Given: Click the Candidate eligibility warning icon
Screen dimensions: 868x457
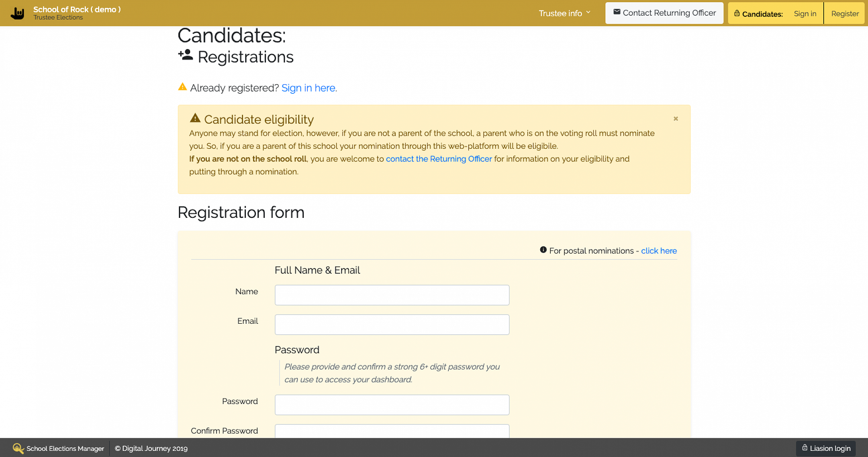Looking at the screenshot, I should tap(195, 118).
